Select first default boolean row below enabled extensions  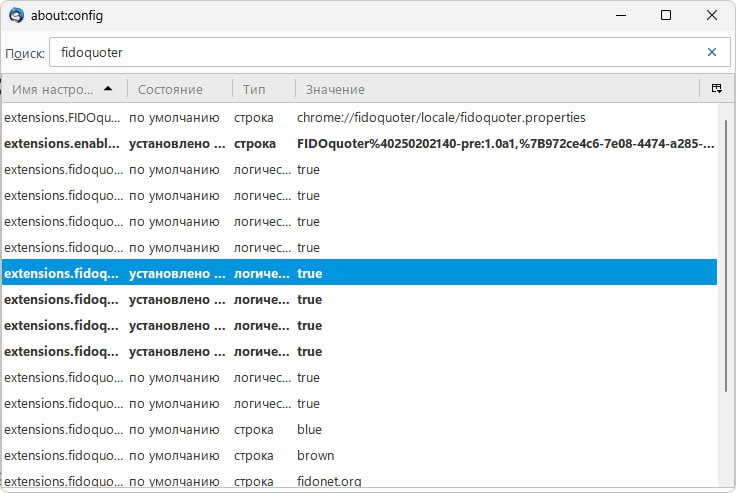click(358, 169)
